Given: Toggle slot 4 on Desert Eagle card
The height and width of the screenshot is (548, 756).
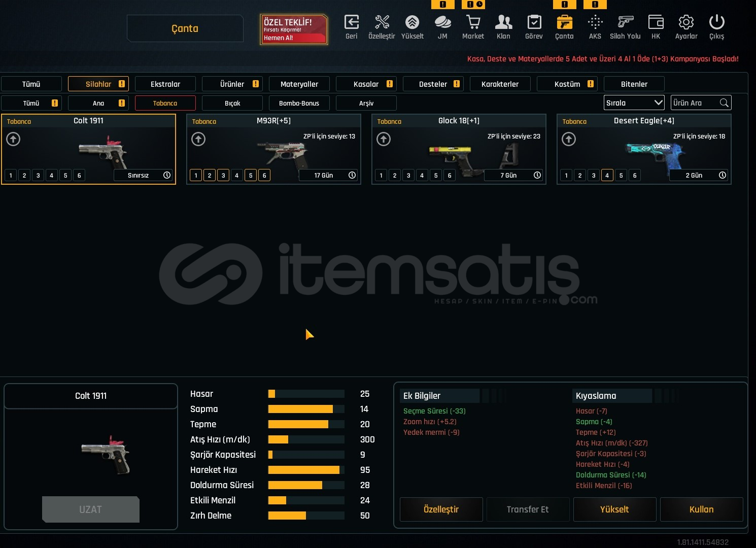Looking at the screenshot, I should coord(607,176).
